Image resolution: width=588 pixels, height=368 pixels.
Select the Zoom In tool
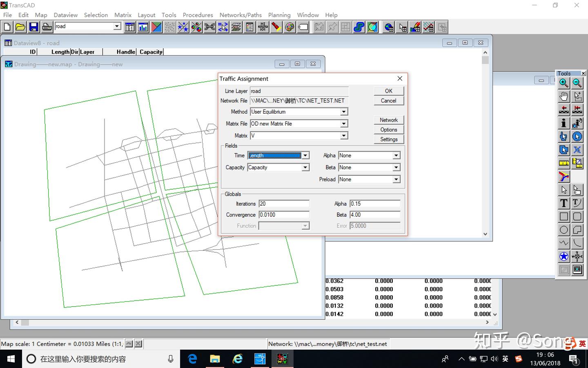(x=563, y=83)
